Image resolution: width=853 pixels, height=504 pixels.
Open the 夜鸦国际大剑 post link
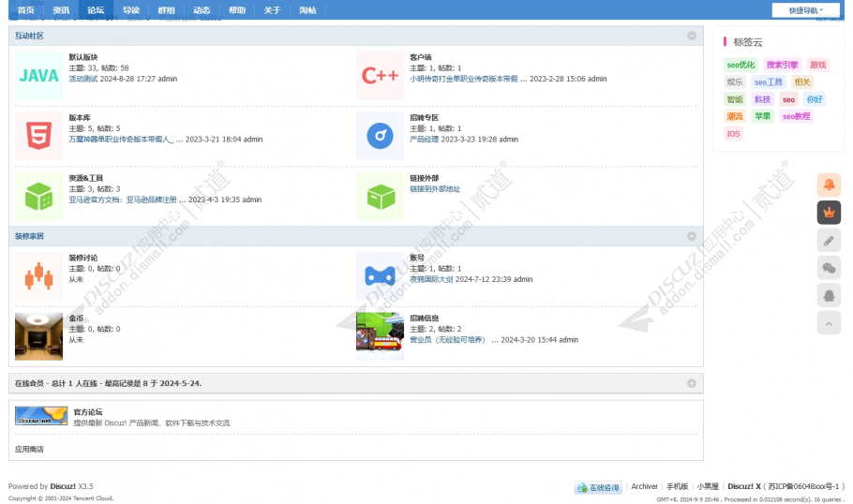431,279
